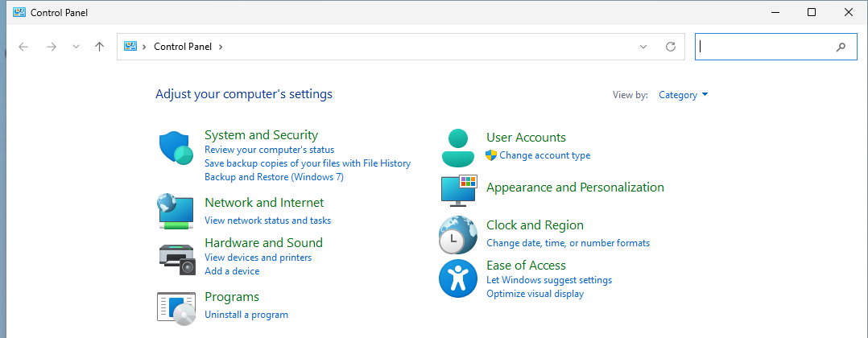Click Let Windows suggest settings
Viewport: 868px width, 338px height.
pyautogui.click(x=549, y=281)
